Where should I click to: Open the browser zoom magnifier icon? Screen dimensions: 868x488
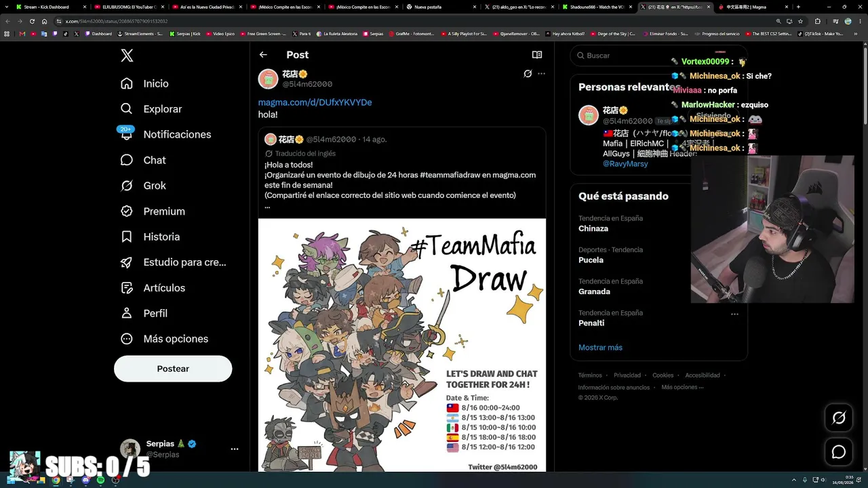pyautogui.click(x=778, y=21)
